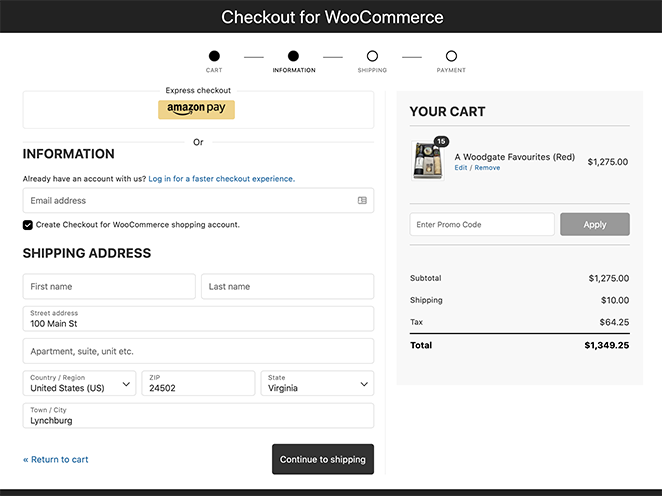Click the autofill icon in Email field
Image resolution: width=662 pixels, height=496 pixels.
pos(362,201)
